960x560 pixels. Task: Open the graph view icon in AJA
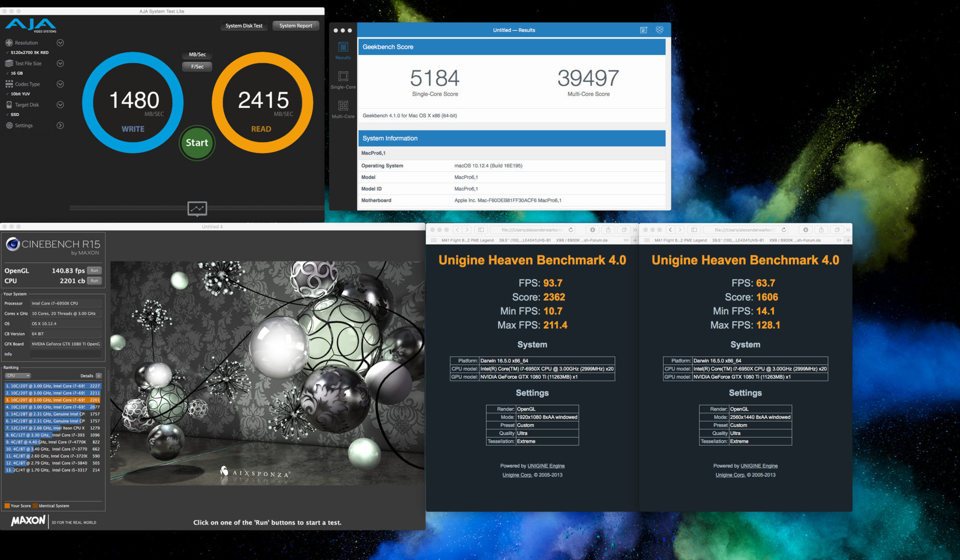pyautogui.click(x=197, y=208)
